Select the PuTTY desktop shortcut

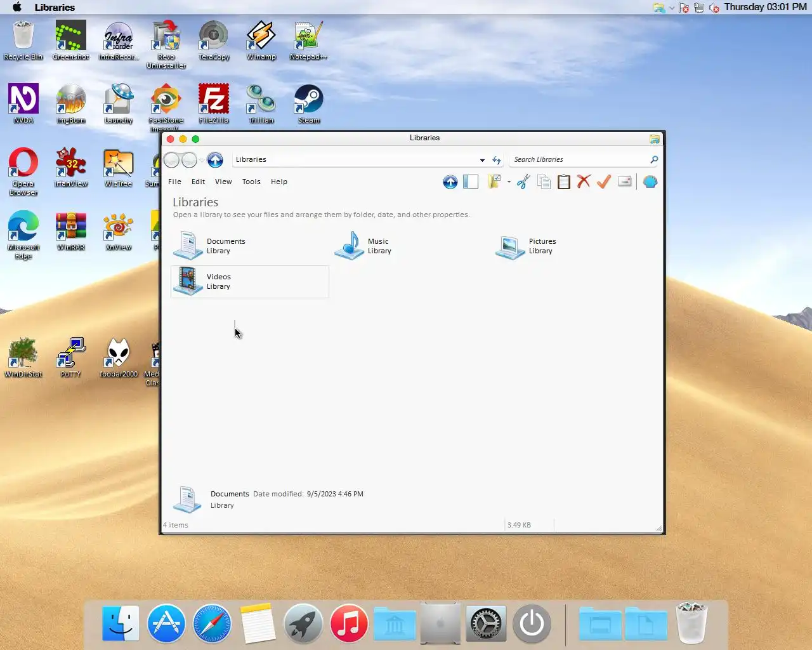pos(71,357)
